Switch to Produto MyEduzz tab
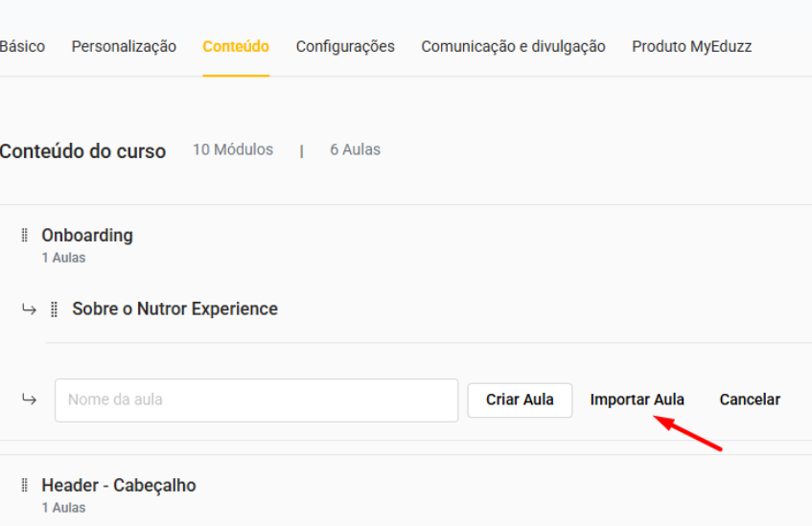 (691, 46)
